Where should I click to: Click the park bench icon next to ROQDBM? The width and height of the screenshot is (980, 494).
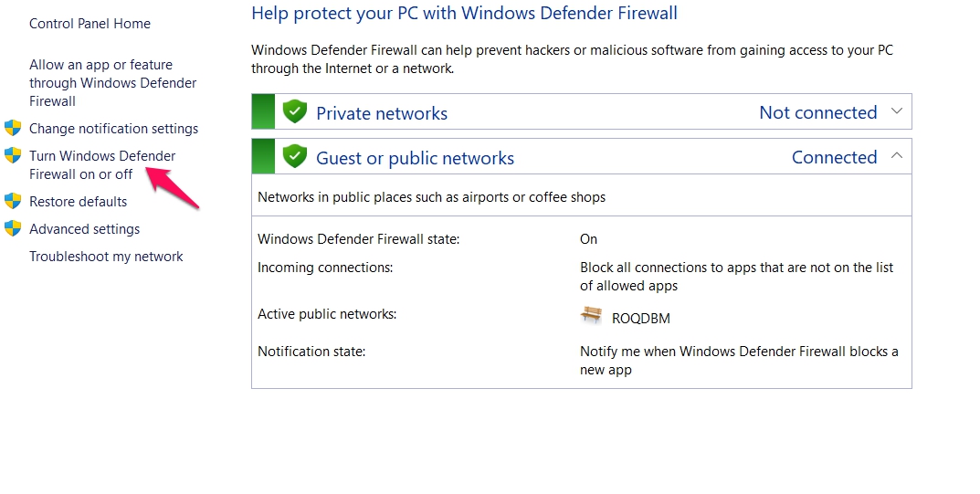pyautogui.click(x=591, y=315)
